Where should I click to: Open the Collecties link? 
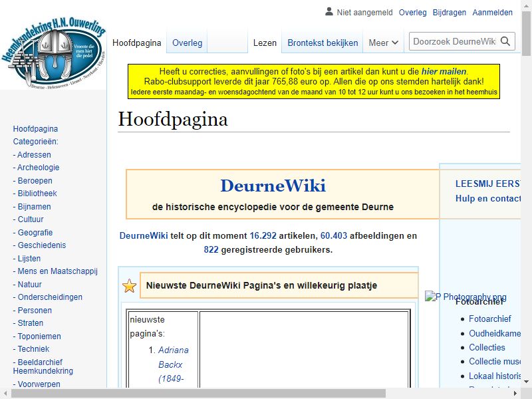(487, 347)
